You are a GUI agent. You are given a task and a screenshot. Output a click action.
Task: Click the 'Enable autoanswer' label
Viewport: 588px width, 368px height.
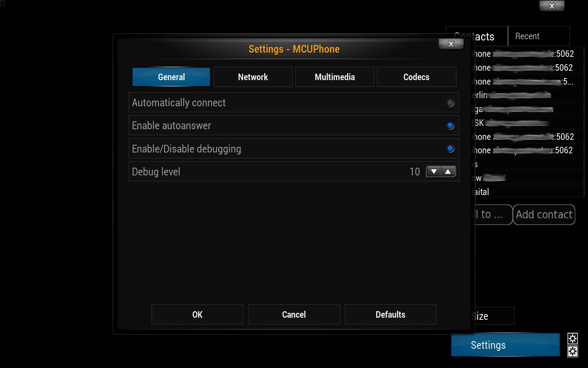pyautogui.click(x=171, y=126)
